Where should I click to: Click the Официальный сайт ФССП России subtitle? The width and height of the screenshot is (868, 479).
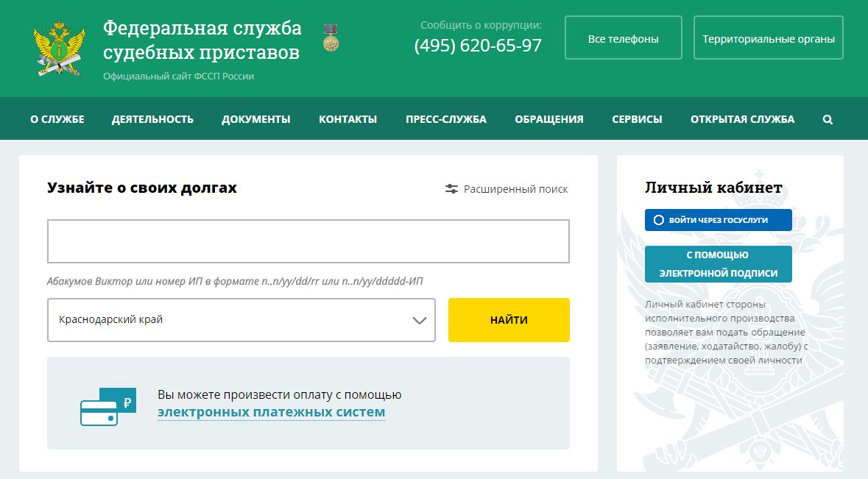click(179, 77)
